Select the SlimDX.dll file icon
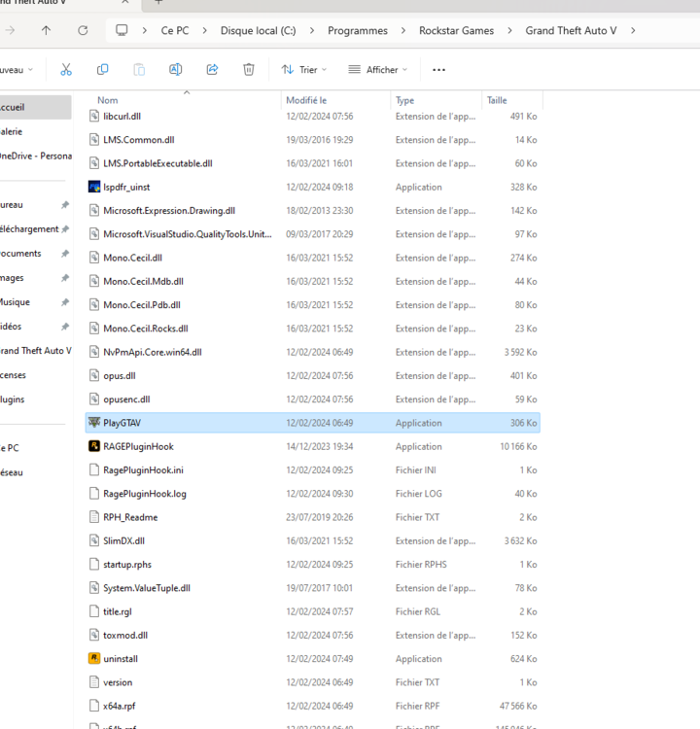Screen dimensions: 700x729 94,540
